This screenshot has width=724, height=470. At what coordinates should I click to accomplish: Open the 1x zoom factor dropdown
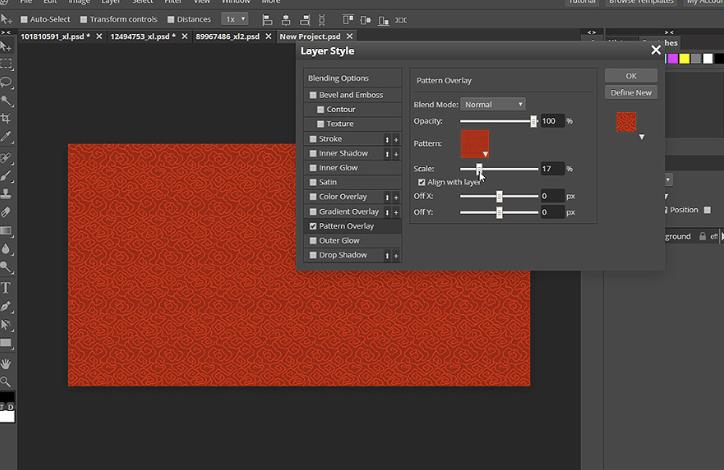(234, 19)
